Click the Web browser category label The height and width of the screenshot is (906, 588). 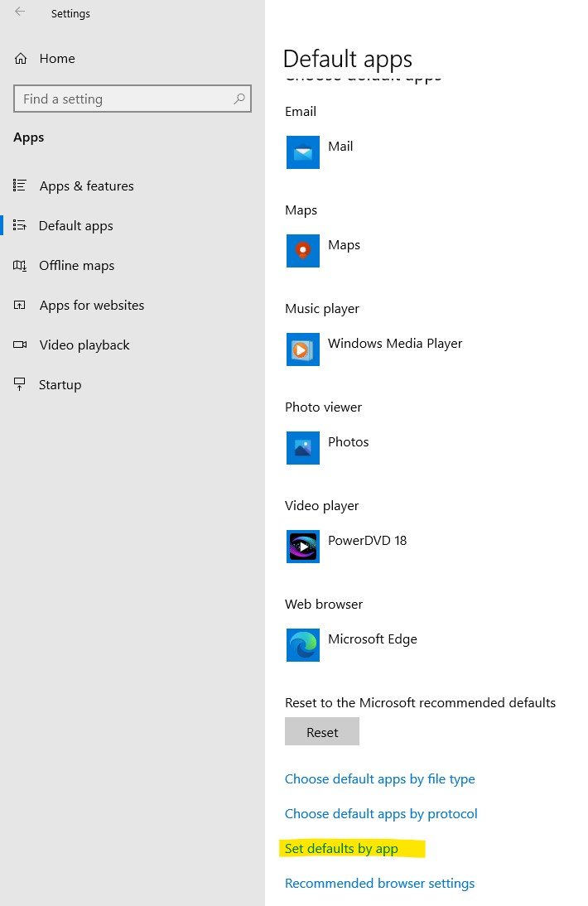324,605
